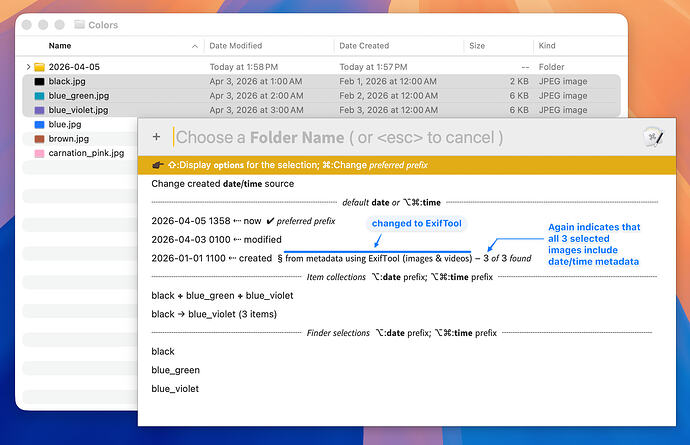Click the Colors folder icon in title bar
The width and height of the screenshot is (690, 445).
(79, 25)
